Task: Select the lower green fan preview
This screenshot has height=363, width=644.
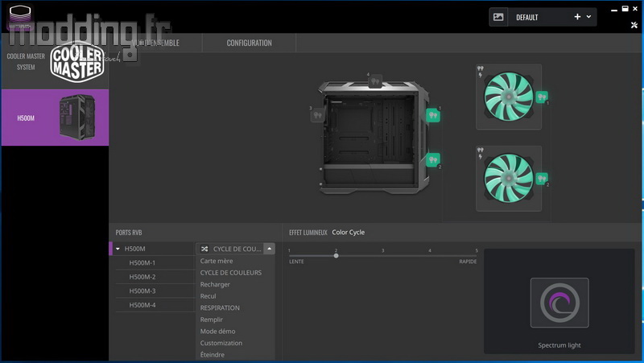Action: [x=509, y=178]
